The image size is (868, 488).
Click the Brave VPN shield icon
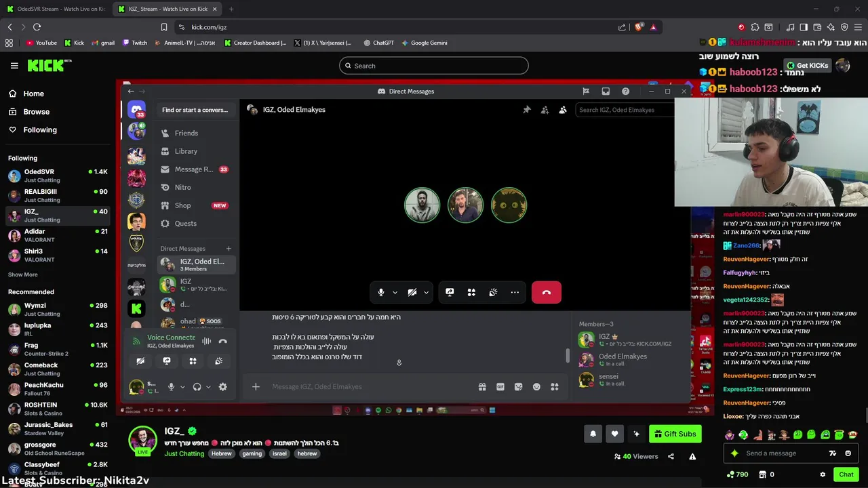coord(844,27)
